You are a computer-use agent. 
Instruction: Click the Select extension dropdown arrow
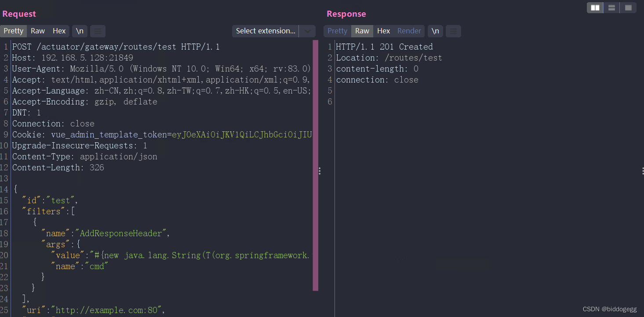click(x=307, y=31)
